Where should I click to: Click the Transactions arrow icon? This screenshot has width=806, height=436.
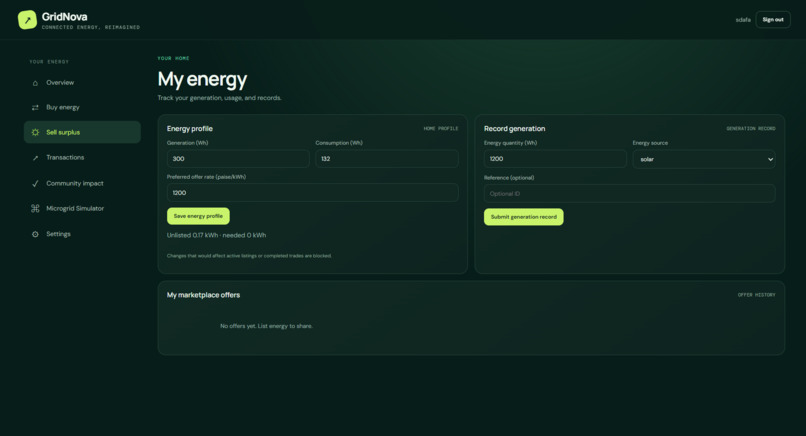pos(35,158)
